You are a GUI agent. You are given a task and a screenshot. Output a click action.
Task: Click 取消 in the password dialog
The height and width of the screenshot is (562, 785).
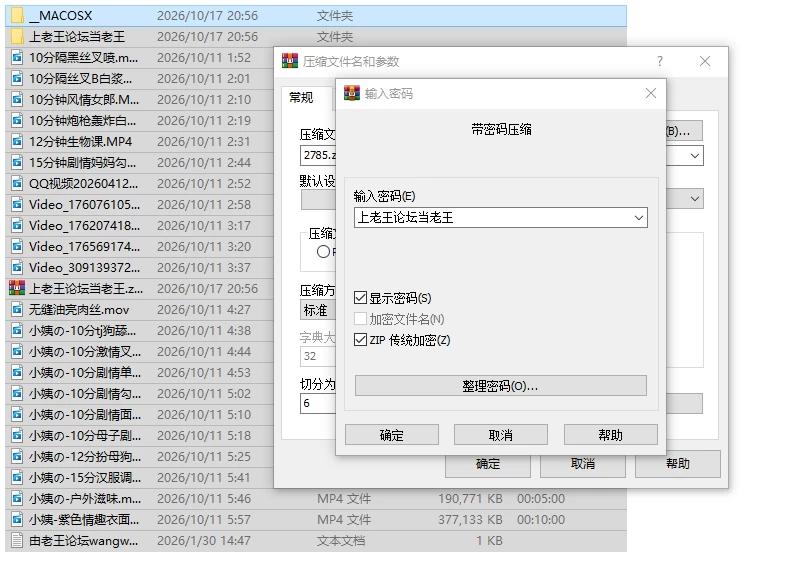coord(501,435)
